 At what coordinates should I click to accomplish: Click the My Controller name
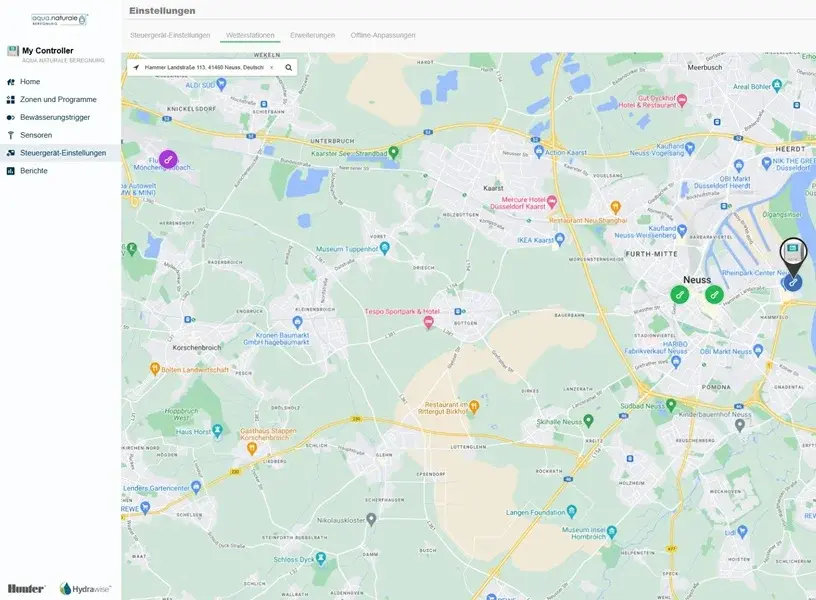[x=47, y=51]
